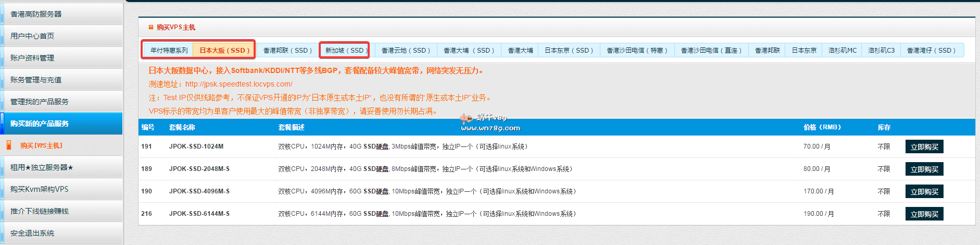This screenshot has width=980, height=245.
Task: Select the 香港湾仔 (SSD) tab
Action: (x=931, y=51)
